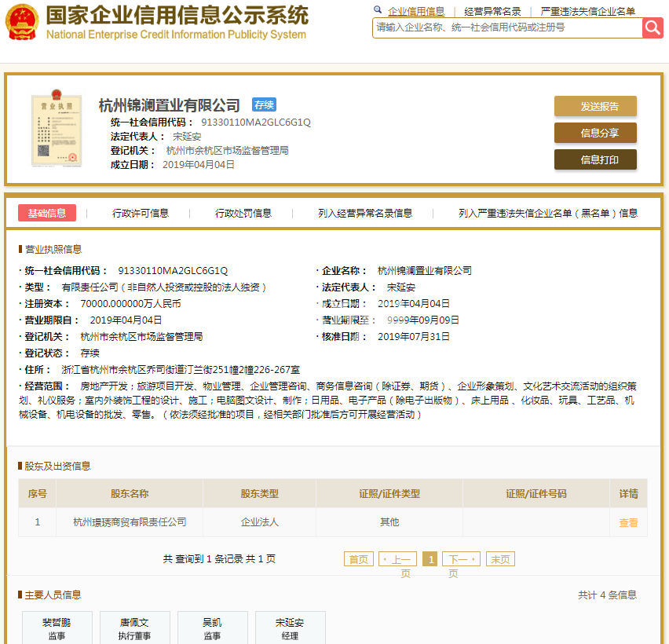669x644 pixels.
Task: Open personnel card 裴哲鹏 监事
Action: pyautogui.click(x=57, y=628)
